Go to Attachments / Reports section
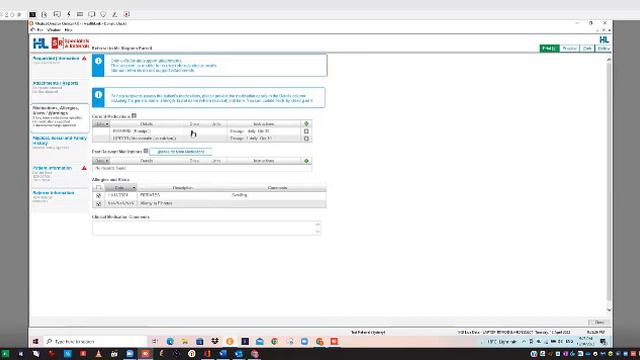The image size is (640, 360). click(x=56, y=83)
